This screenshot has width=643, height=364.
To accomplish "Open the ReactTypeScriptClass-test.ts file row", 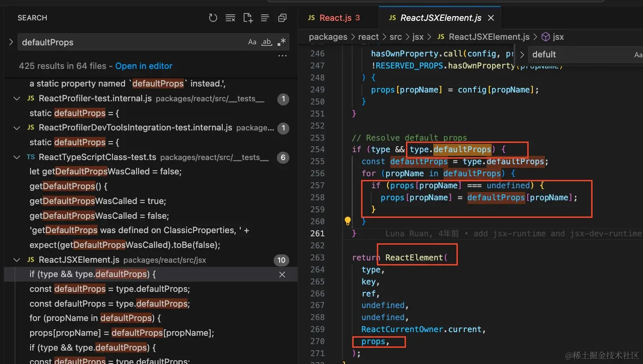I will click(151, 157).
